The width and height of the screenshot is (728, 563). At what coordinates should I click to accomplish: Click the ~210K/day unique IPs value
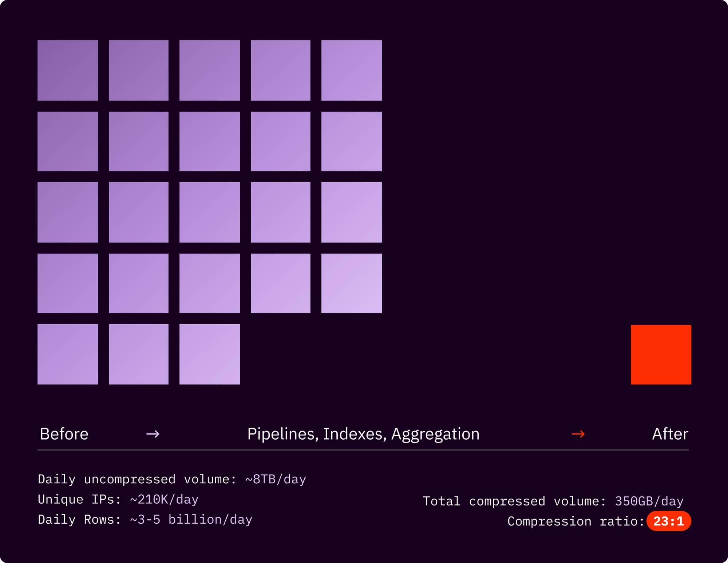pos(164,499)
